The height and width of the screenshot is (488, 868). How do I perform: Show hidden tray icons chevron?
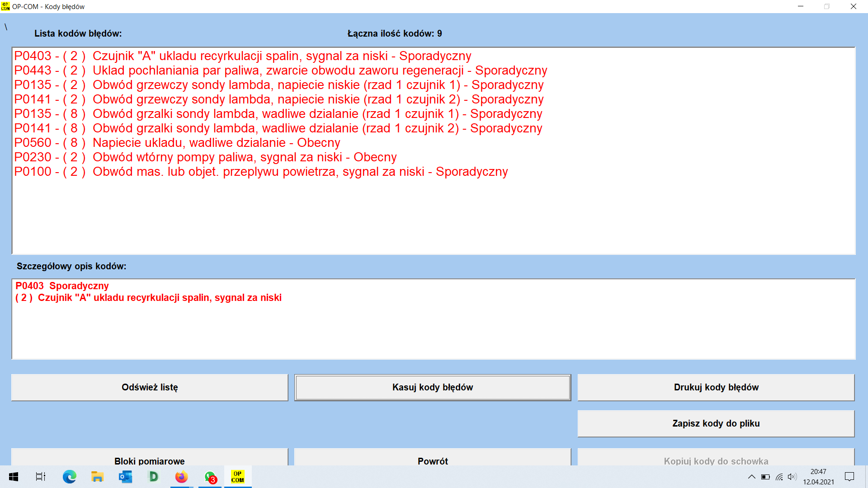click(x=751, y=477)
